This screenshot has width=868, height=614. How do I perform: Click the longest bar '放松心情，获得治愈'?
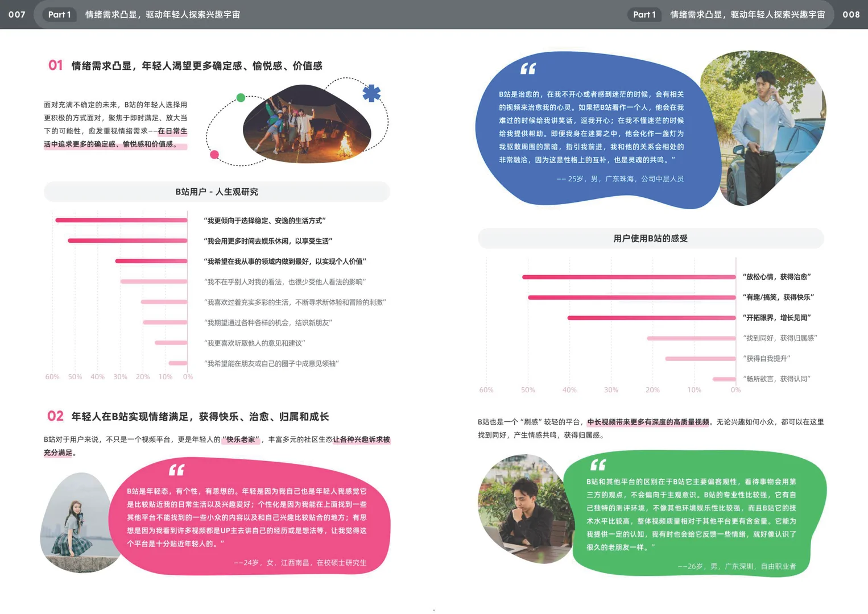click(x=629, y=277)
